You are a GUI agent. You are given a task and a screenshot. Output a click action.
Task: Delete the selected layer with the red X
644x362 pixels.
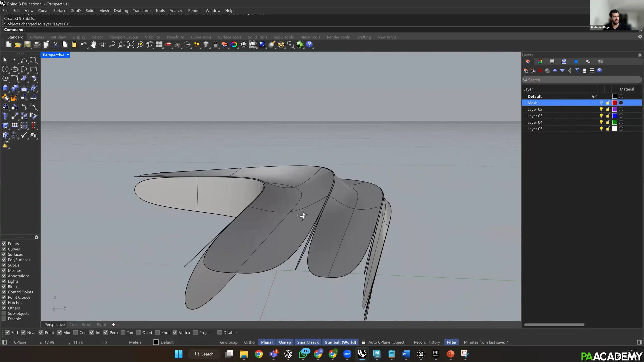pos(540,71)
